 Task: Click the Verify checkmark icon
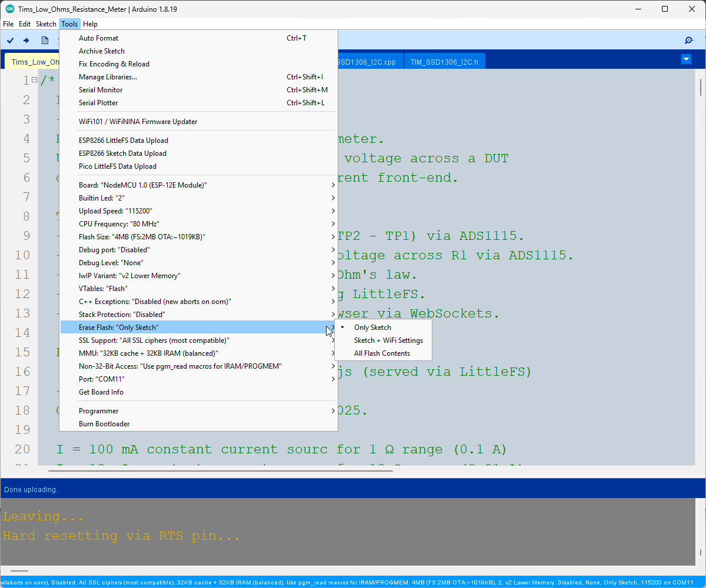[10, 40]
